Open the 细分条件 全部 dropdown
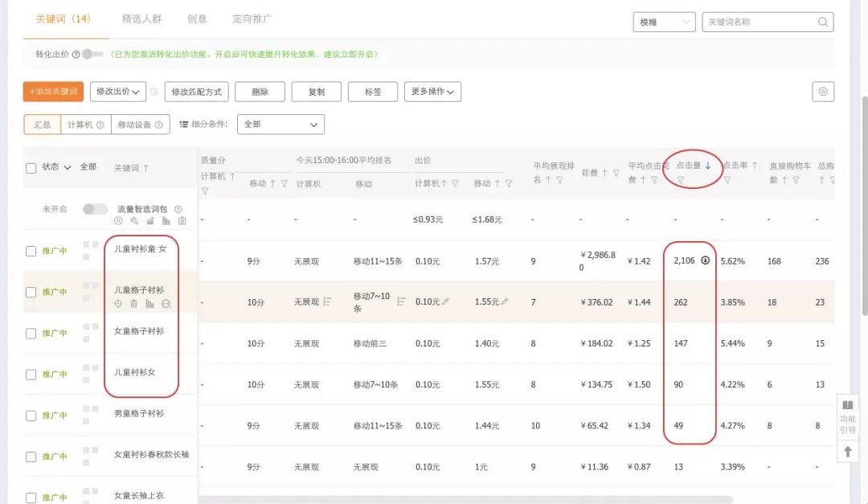868x504 pixels. 280,125
